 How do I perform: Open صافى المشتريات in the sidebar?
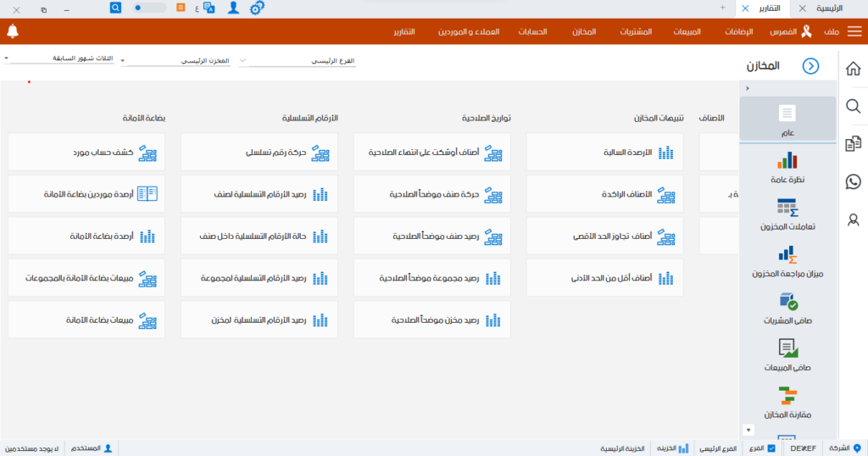pos(787,309)
